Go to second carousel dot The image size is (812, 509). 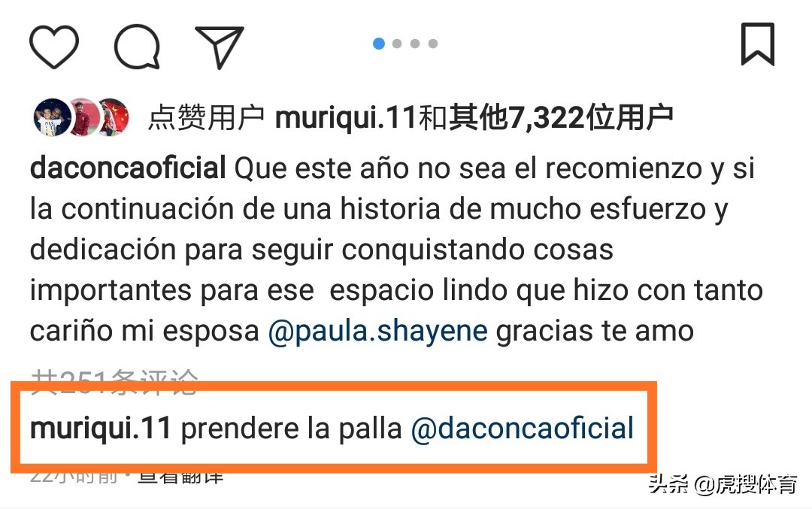point(397,44)
